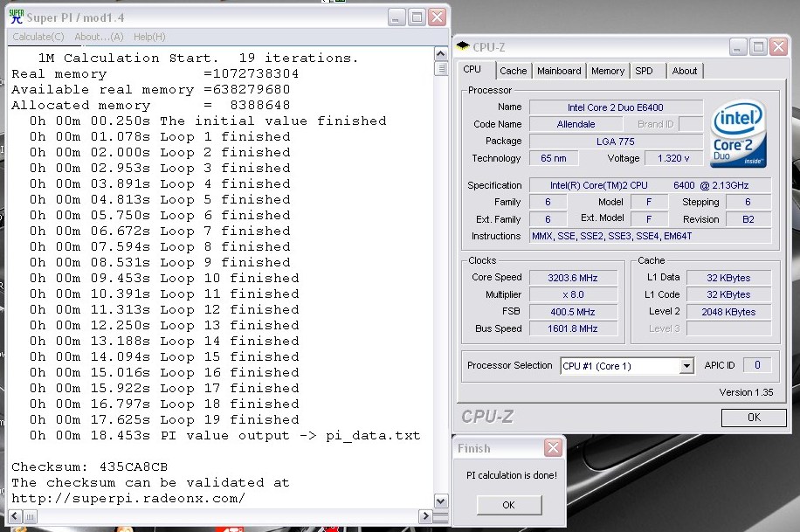Viewport: 800px width, 532px height.
Task: Click the 'Loop 1 finished' line
Action: tap(160, 137)
